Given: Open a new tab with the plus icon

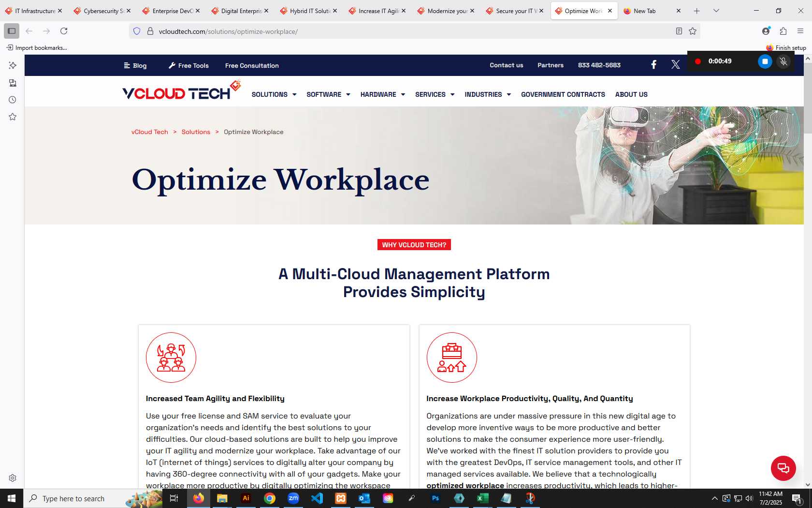Looking at the screenshot, I should (696, 11).
